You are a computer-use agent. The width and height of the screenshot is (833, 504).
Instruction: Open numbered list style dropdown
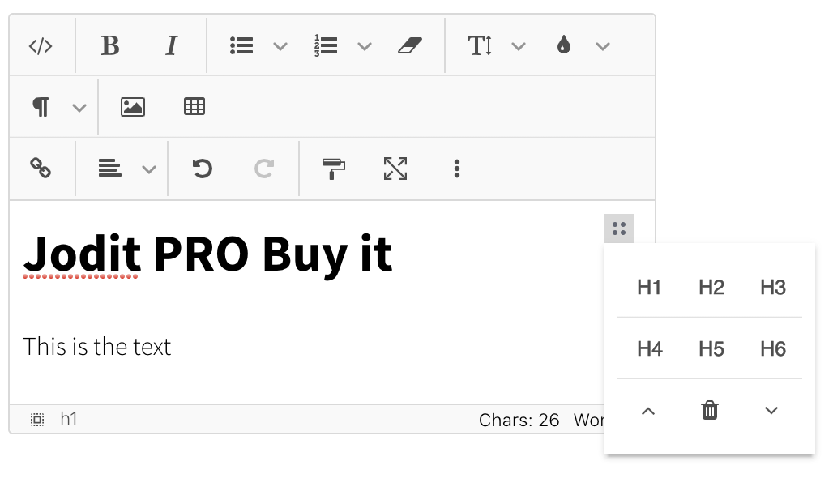[365, 46]
